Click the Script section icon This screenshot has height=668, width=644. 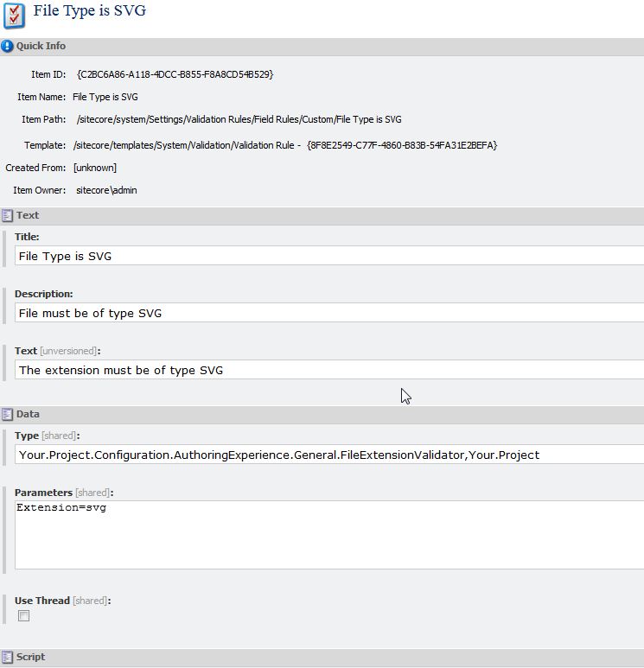pyautogui.click(x=7, y=657)
